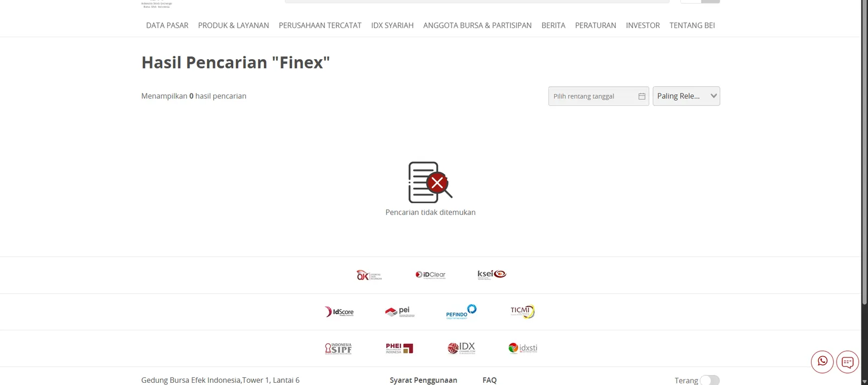868x385 pixels.
Task: Open the PERATURAN menu
Action: [x=596, y=26]
